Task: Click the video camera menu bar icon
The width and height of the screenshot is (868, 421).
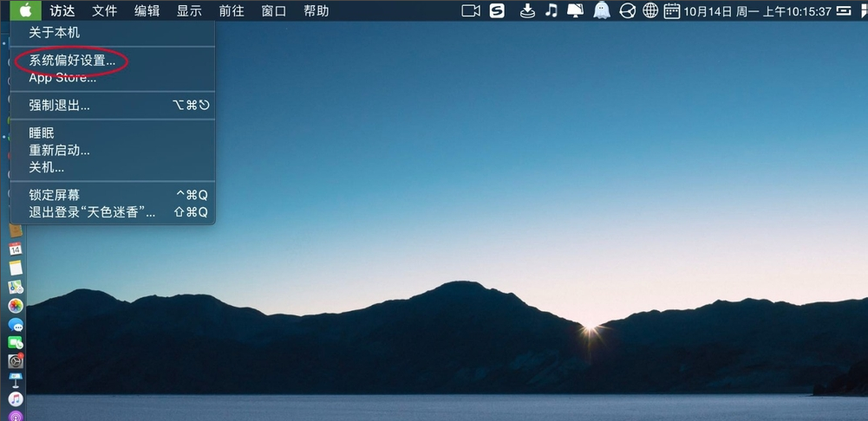Action: tap(471, 11)
